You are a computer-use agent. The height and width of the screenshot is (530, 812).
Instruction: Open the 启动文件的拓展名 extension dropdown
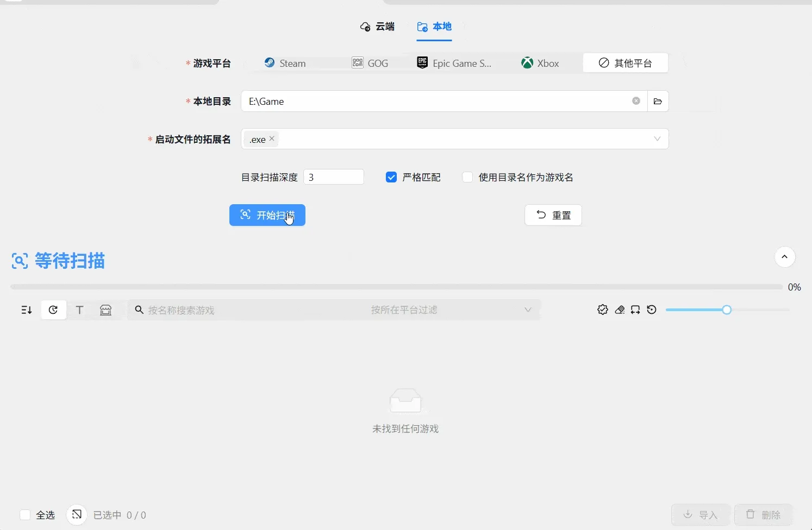pyautogui.click(x=657, y=139)
